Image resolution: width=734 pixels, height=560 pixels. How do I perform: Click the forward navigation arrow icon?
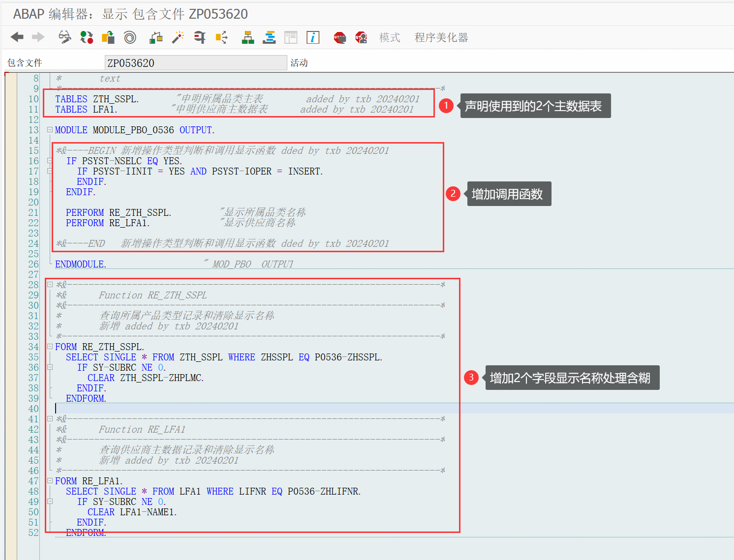(x=38, y=37)
